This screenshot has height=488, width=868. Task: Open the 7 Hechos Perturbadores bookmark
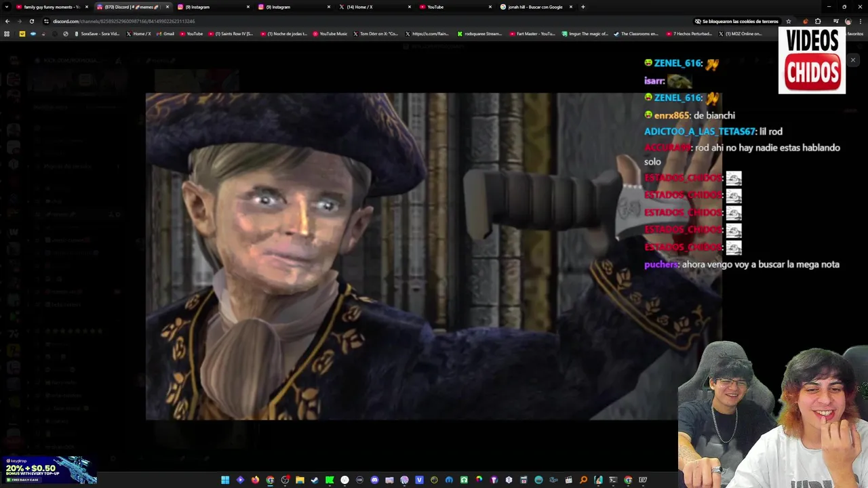tap(689, 33)
